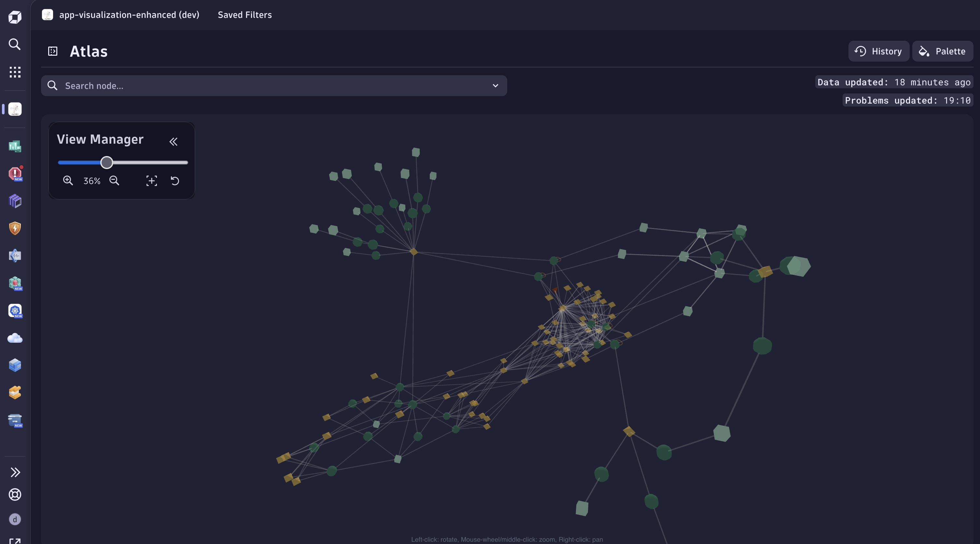Expand the sidebar with the double-arrow icon

pos(14,472)
